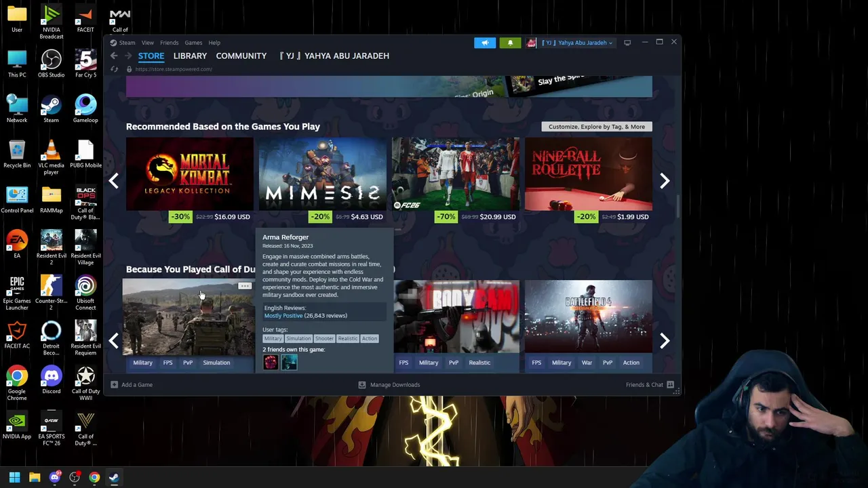Select the Realistic tag in tooltip
This screenshot has width=868, height=488.
click(347, 338)
